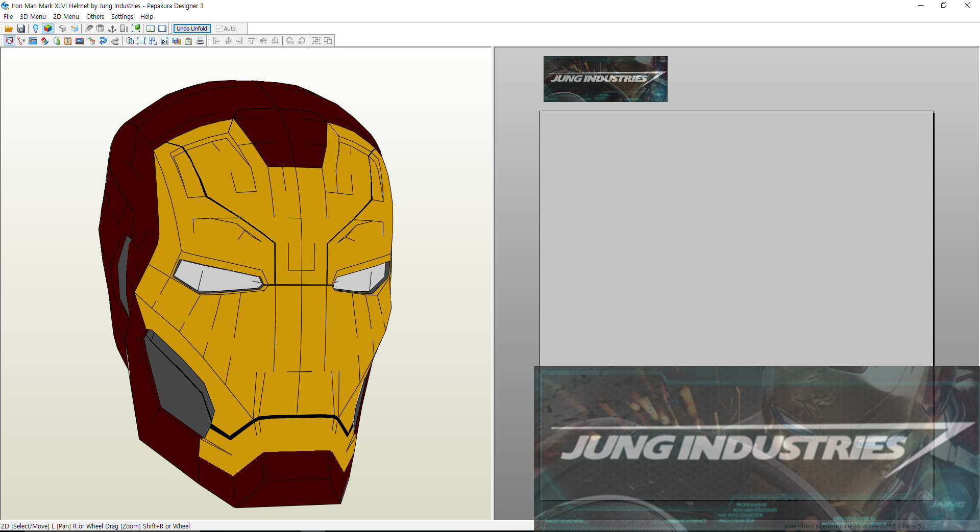The image size is (980, 532).
Task: Save the project with the floppy disk icon
Action: tap(21, 29)
